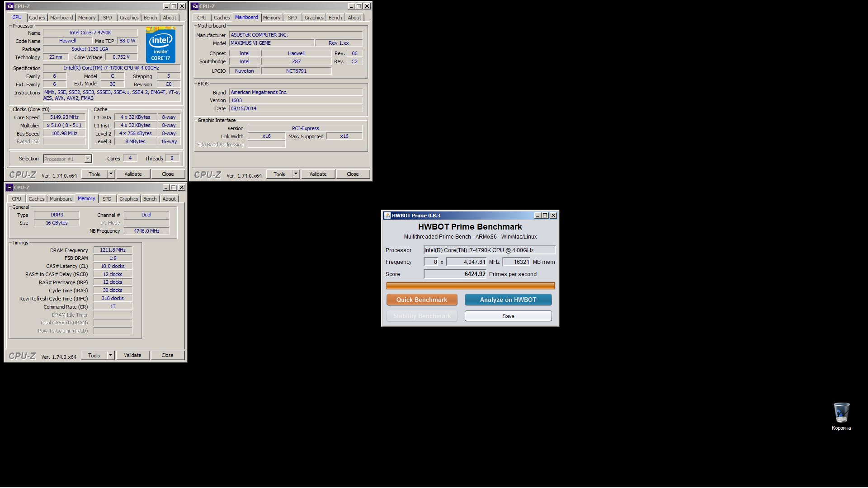
Task: Click Analyze on HWBOT button
Action: coord(508,300)
